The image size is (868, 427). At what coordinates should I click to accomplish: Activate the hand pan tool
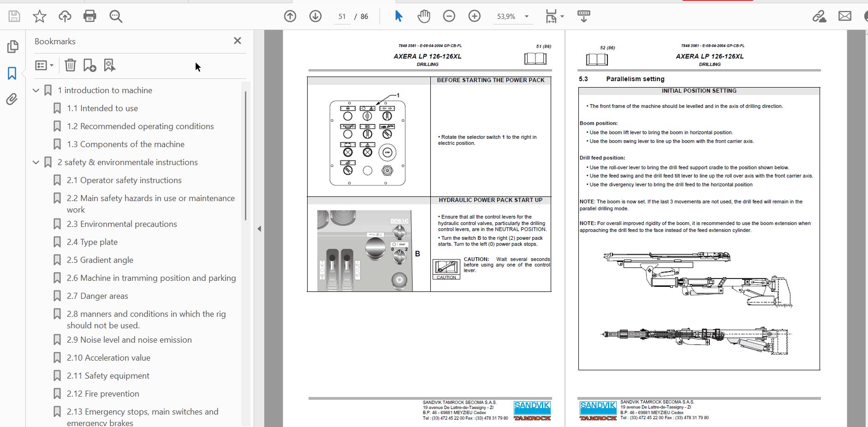[424, 16]
